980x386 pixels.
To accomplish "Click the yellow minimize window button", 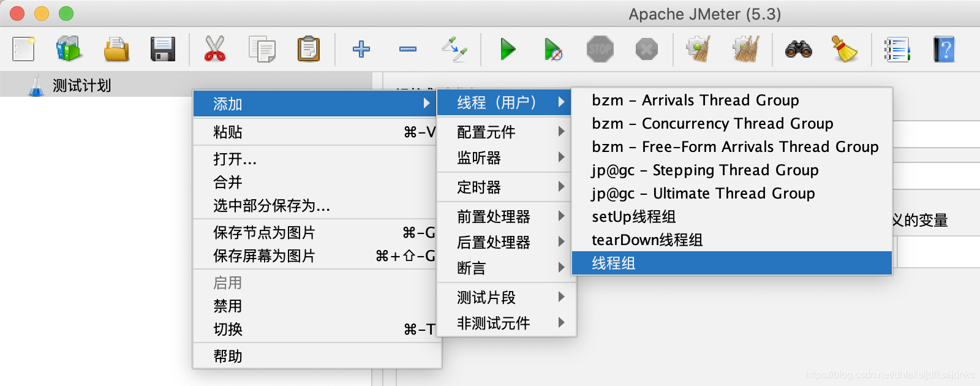I will pos(42,13).
